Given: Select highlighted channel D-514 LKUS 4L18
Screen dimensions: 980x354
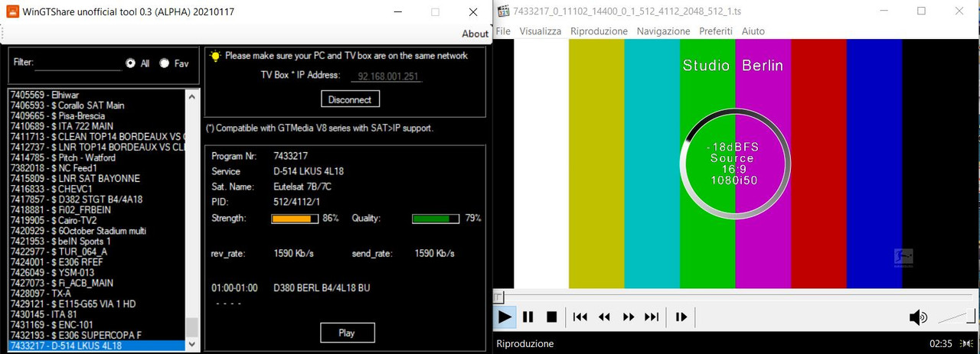Looking at the screenshot, I should pyautogui.click(x=96, y=346).
